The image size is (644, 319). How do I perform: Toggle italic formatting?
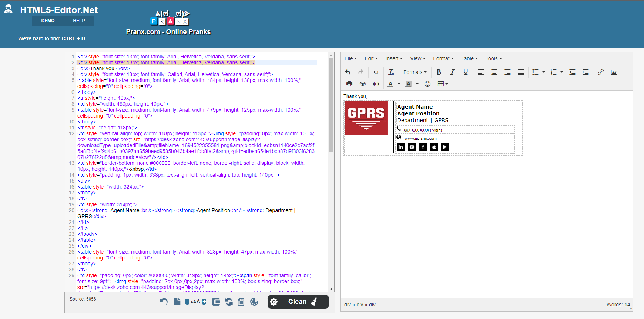tap(452, 72)
